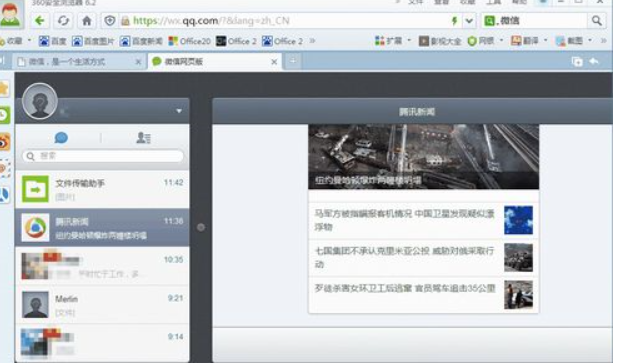Open the 百度图片 bookmark
Image resolution: width=619 pixels, height=363 pixels.
(93, 41)
